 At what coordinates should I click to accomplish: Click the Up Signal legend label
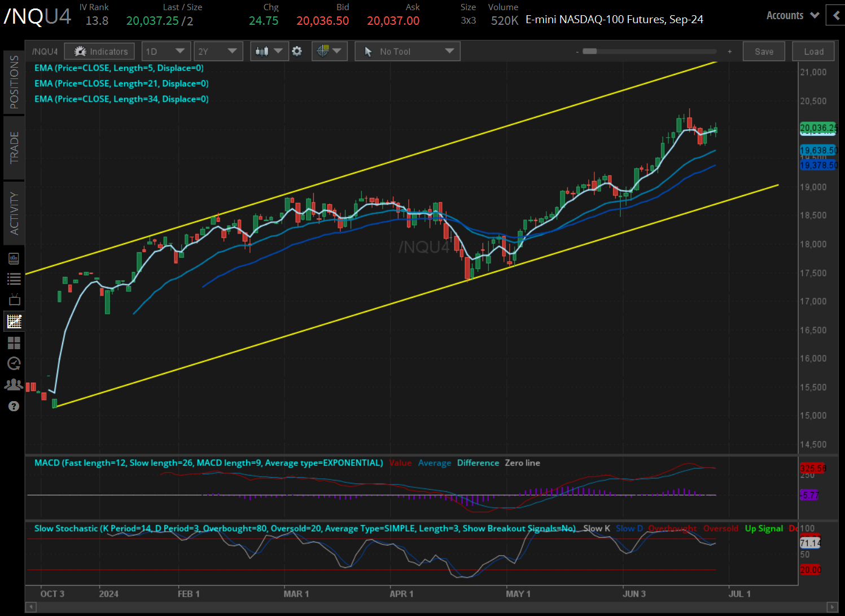[764, 529]
